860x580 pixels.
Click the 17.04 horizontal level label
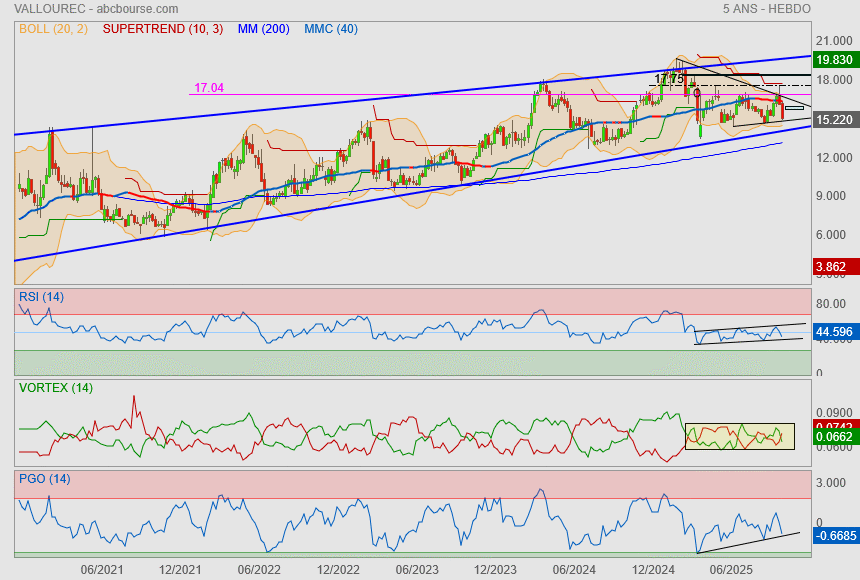coord(209,88)
